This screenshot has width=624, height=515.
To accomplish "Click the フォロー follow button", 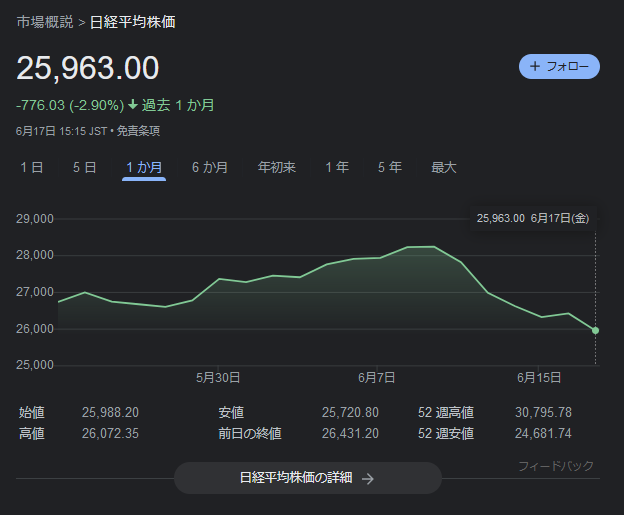I will pos(559,66).
